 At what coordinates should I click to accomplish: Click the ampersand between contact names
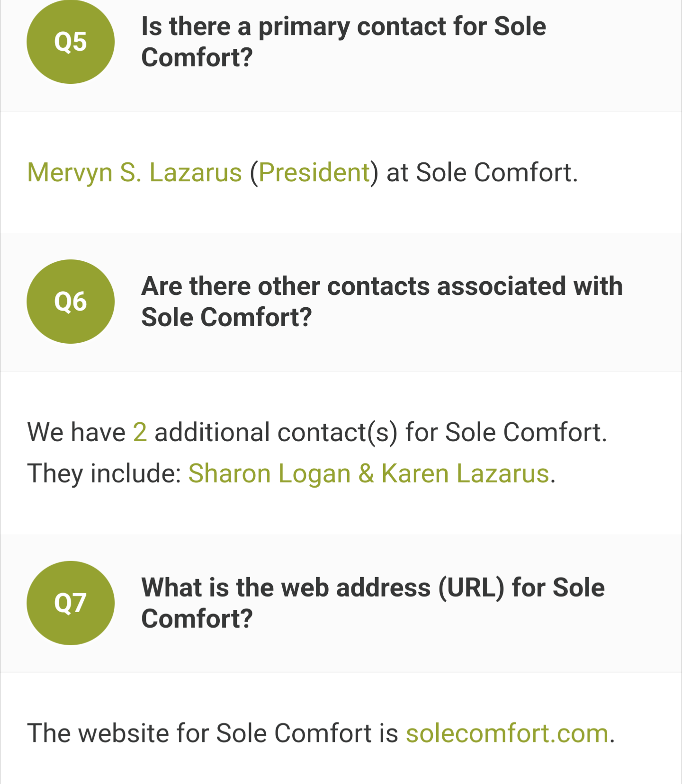click(x=366, y=473)
